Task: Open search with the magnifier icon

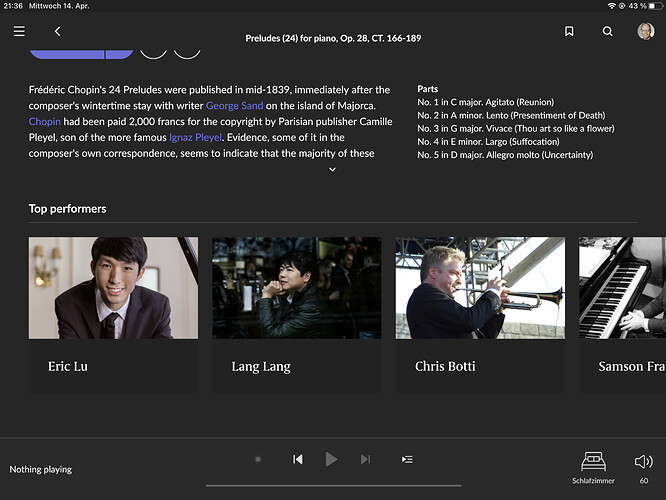Action: (607, 31)
